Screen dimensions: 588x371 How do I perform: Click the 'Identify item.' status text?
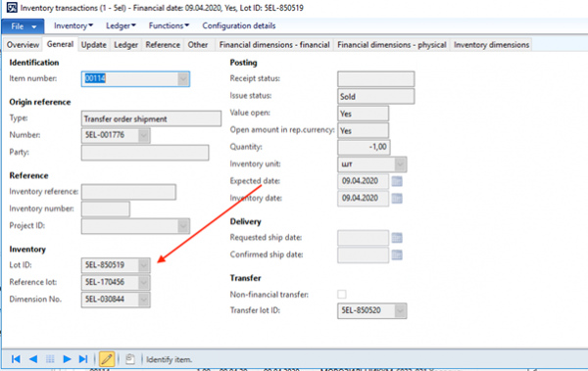pyautogui.click(x=169, y=360)
